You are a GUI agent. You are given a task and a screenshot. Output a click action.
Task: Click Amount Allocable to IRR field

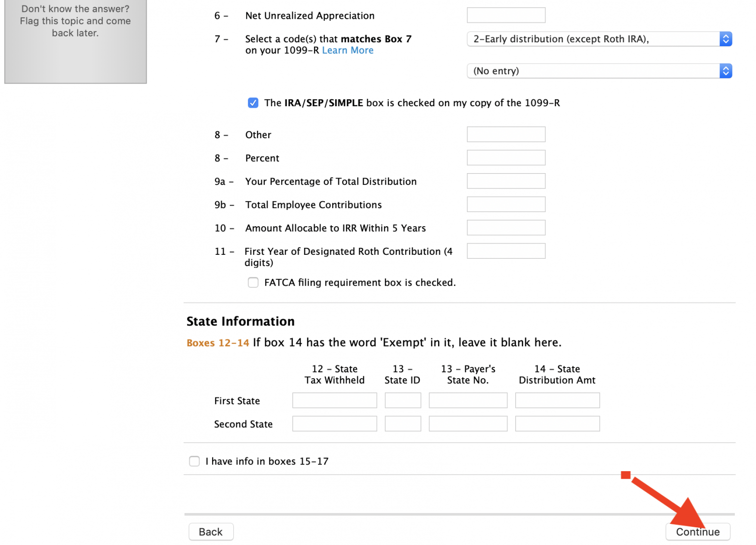506,228
